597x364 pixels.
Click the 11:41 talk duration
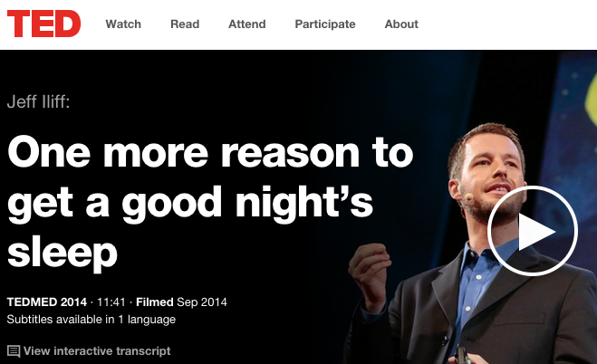(x=111, y=302)
